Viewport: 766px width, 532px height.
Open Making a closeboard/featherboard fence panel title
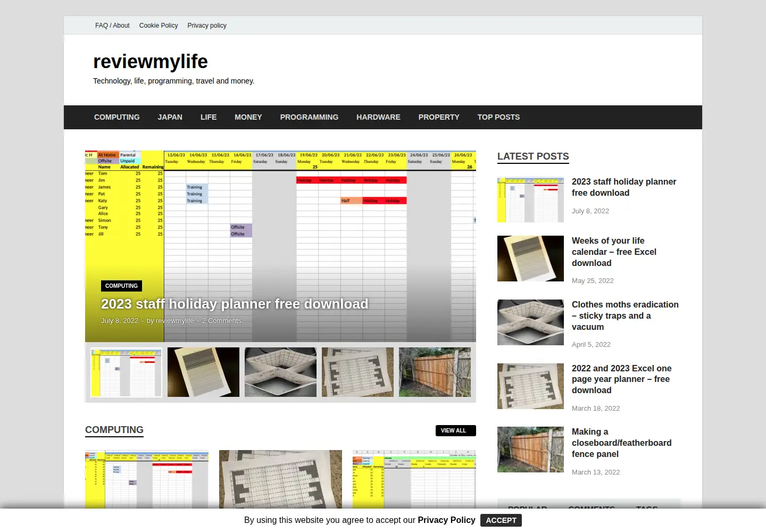621,443
